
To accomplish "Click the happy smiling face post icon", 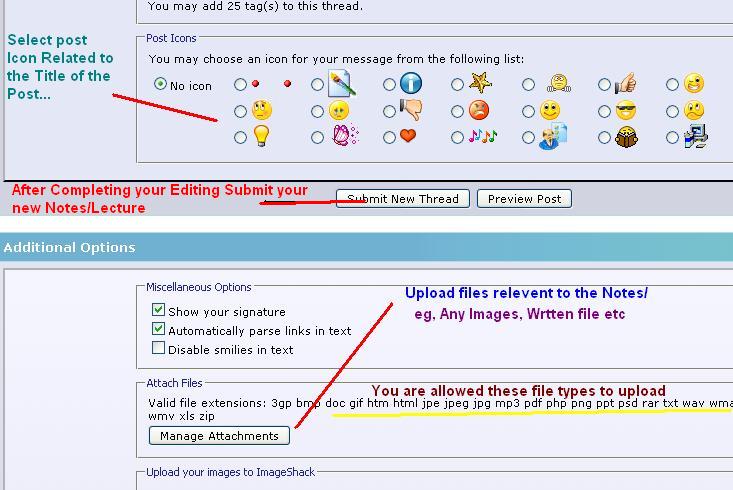I will (550, 110).
